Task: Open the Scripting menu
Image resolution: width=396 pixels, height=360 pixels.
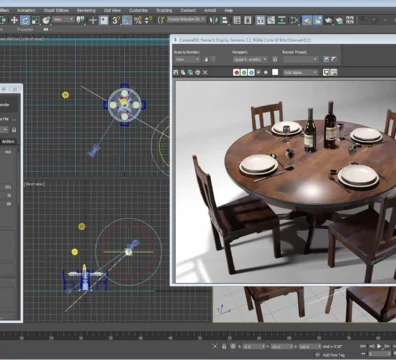Action: click(164, 10)
